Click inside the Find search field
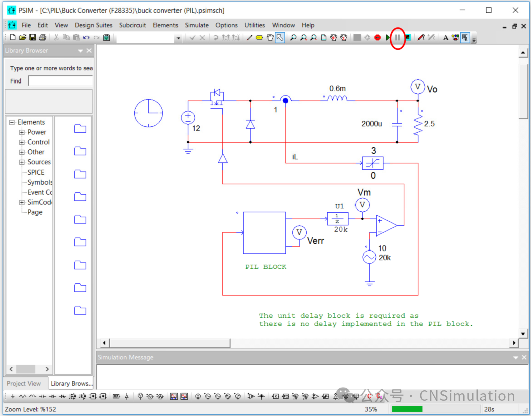532x417 pixels. point(60,80)
